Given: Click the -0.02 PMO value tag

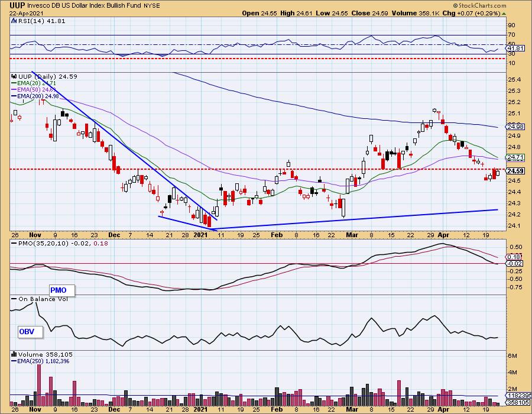Looking at the screenshot, I should click(x=515, y=264).
